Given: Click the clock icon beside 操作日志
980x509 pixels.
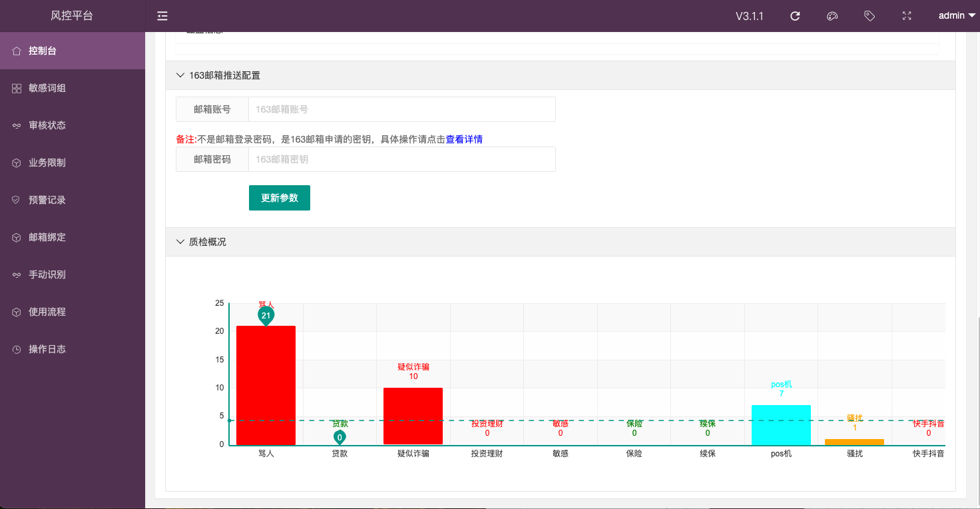Looking at the screenshot, I should click(x=17, y=349).
